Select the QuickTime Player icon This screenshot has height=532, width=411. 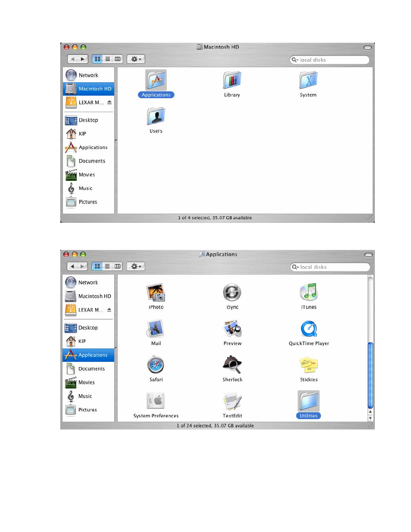click(x=308, y=329)
